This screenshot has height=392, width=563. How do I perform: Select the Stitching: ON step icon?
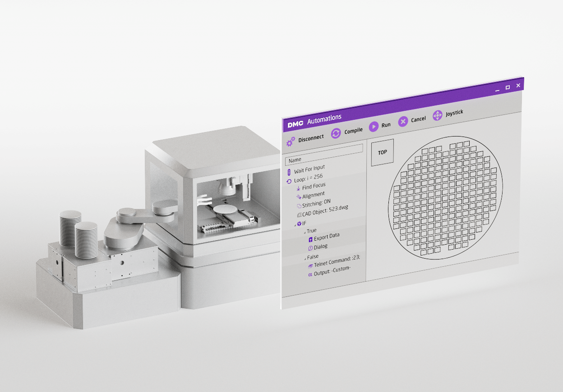(299, 205)
